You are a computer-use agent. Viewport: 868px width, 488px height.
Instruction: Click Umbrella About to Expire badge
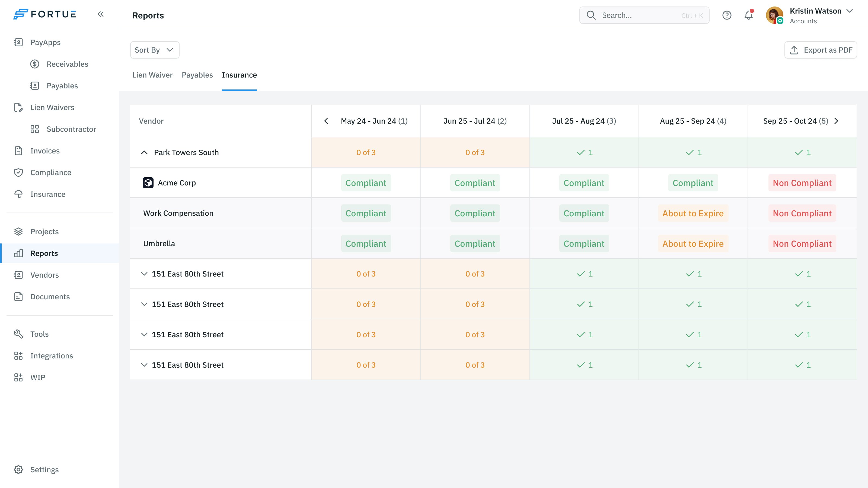tap(693, 243)
